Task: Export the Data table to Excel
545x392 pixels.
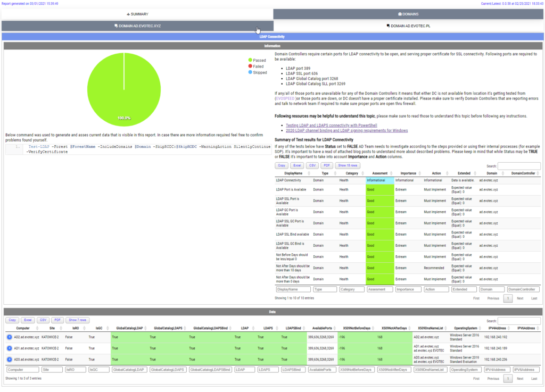Action: pos(28,320)
